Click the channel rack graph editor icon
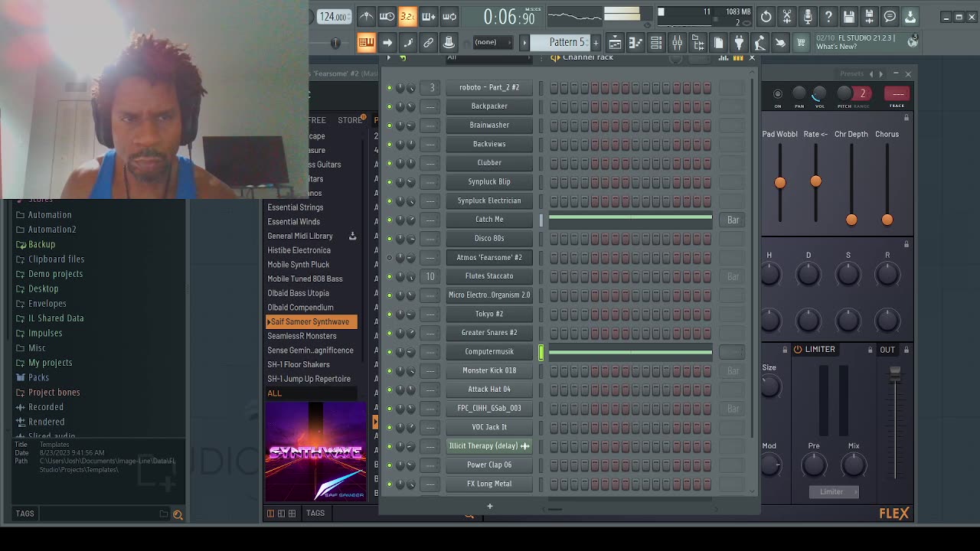 click(724, 58)
